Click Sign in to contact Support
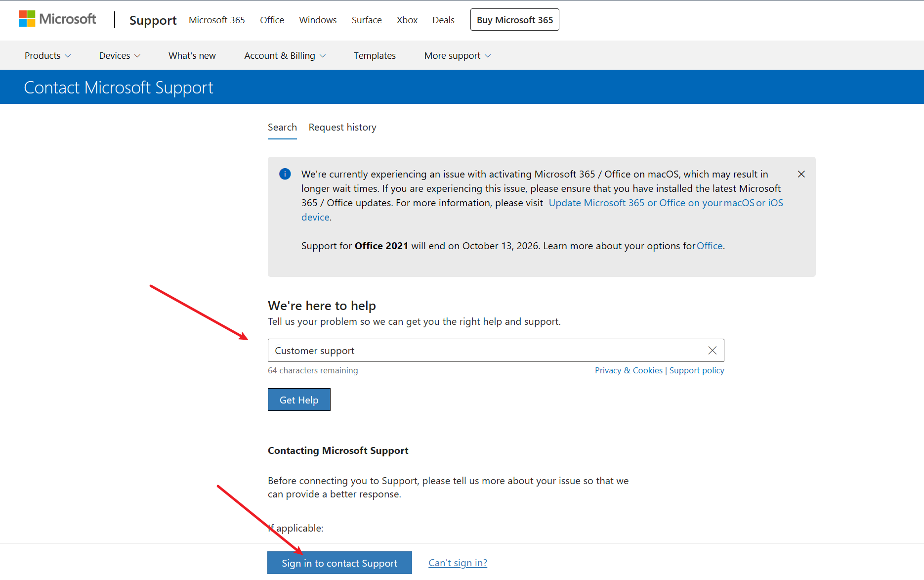Image resolution: width=924 pixels, height=580 pixels. pos(339,563)
